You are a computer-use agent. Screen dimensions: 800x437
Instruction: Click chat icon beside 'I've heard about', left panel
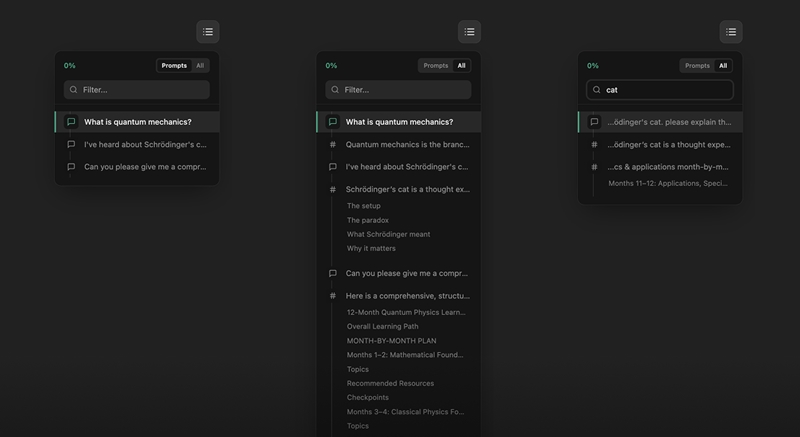click(71, 144)
